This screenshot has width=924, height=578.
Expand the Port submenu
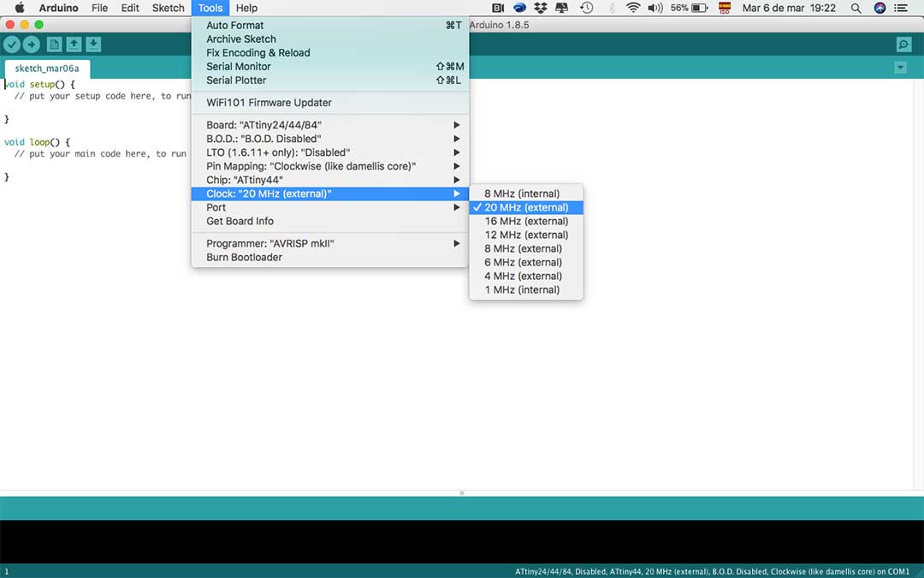(330, 207)
